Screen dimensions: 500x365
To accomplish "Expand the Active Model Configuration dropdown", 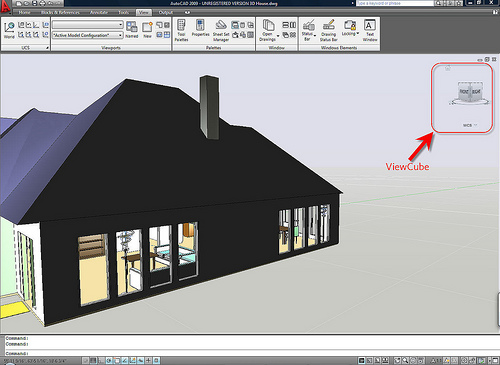I will pos(88,35).
